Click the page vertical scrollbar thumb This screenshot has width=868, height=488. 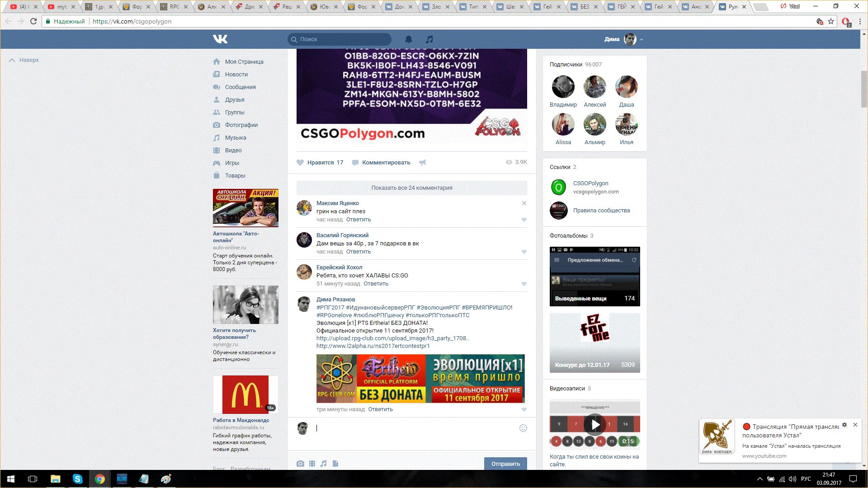(864, 89)
